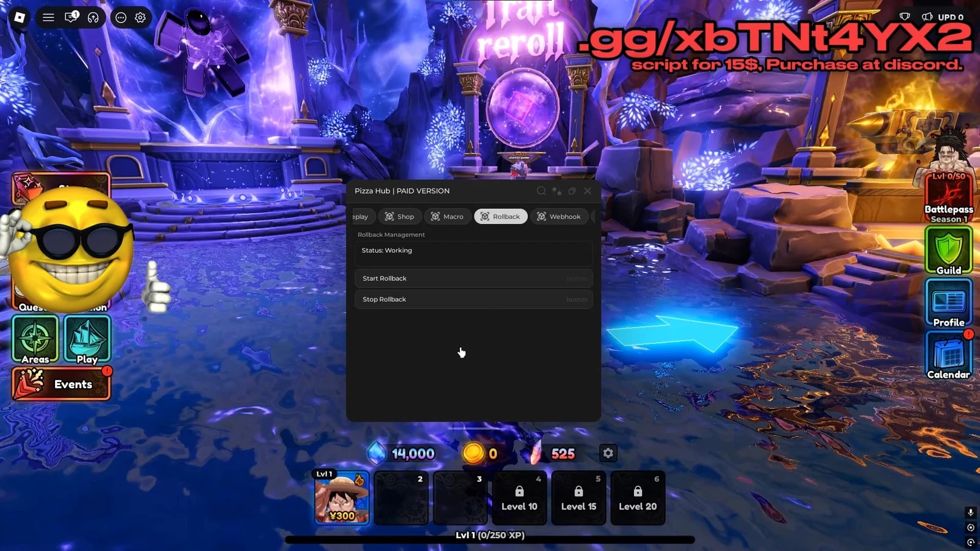Toggle the microphone icon at bottom right
This screenshot has height=551, width=980.
point(970,512)
